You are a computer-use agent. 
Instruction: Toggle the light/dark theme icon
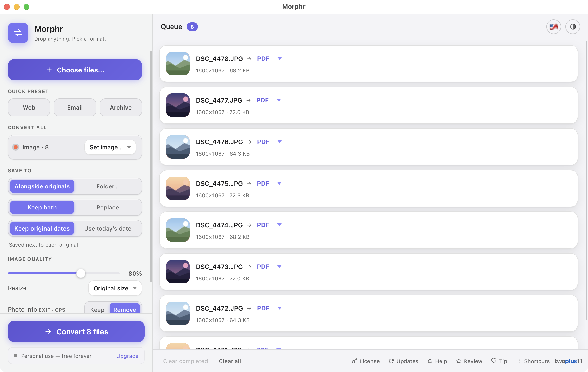(x=573, y=27)
